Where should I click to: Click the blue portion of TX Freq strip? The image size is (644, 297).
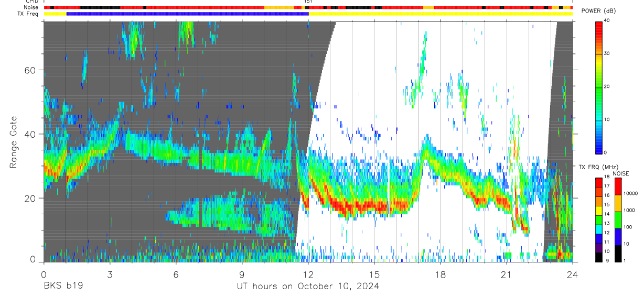pyautogui.click(x=188, y=14)
